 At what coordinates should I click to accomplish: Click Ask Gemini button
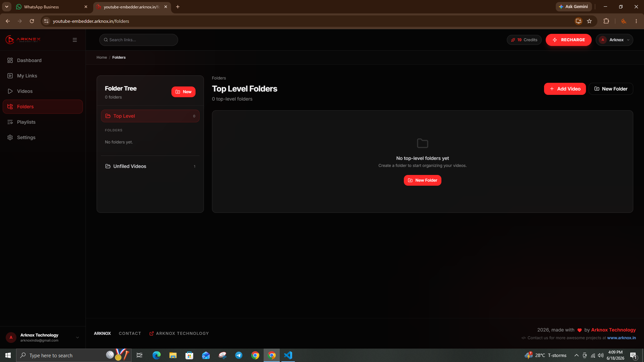point(574,7)
